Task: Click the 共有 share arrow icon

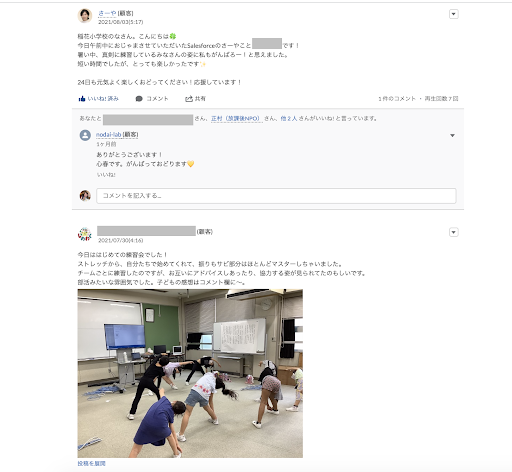Action: point(189,99)
